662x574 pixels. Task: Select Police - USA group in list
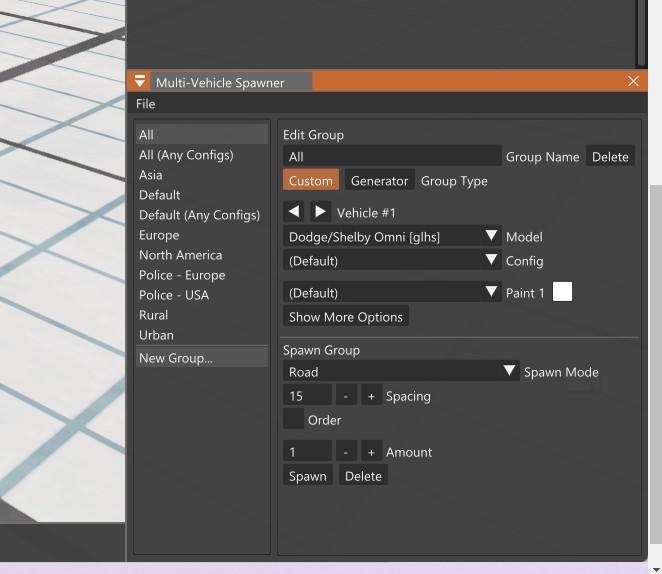pyautogui.click(x=174, y=295)
